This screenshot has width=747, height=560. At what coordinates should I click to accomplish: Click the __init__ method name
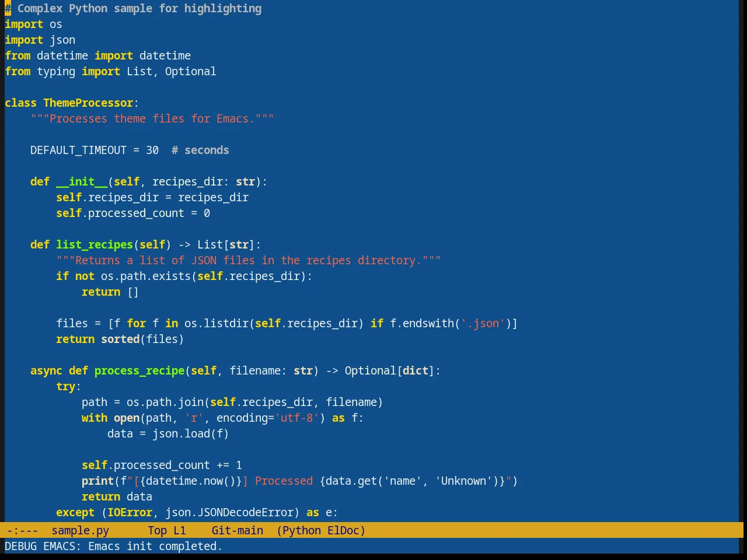coord(82,181)
